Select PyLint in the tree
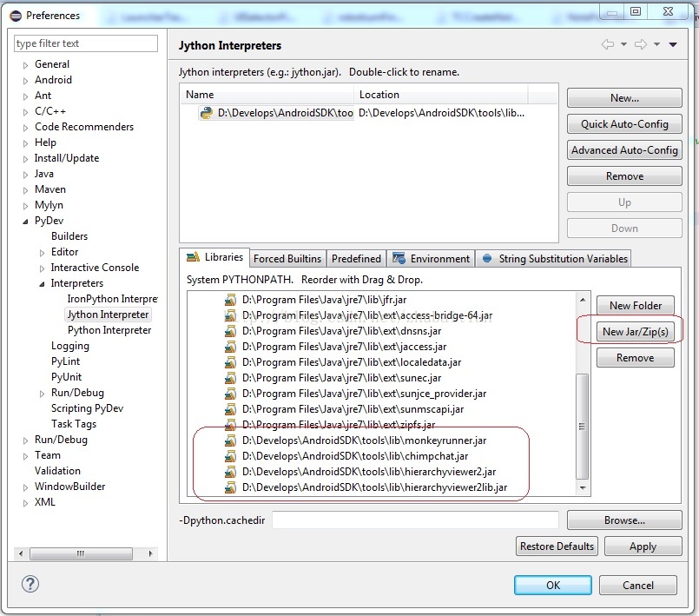The width and height of the screenshot is (699, 616). point(65,361)
